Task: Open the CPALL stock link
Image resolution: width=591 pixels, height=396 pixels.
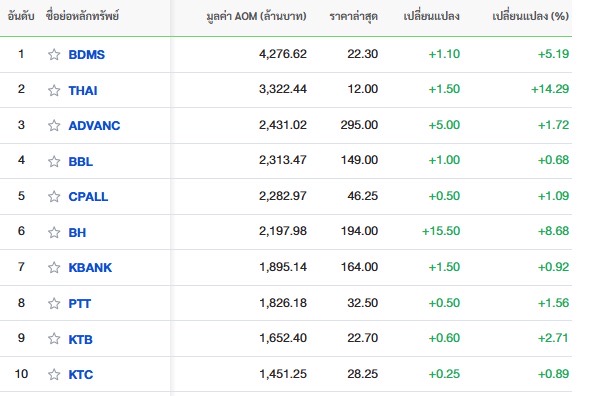Action: coord(88,197)
